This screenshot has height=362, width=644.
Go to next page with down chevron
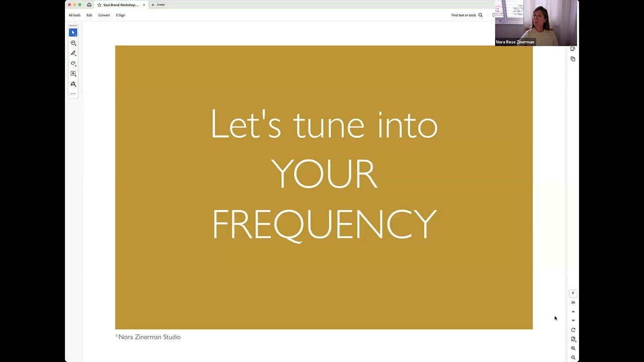coord(573,320)
